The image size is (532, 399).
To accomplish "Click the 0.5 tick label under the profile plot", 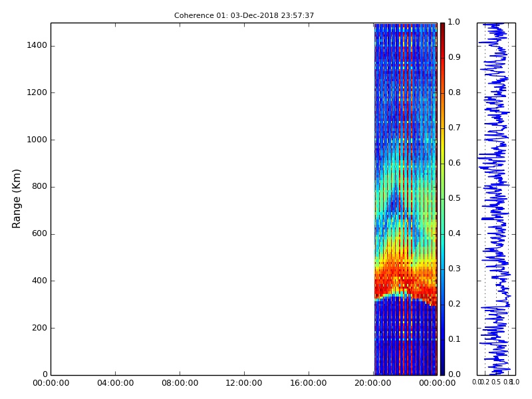I will click(x=496, y=382).
